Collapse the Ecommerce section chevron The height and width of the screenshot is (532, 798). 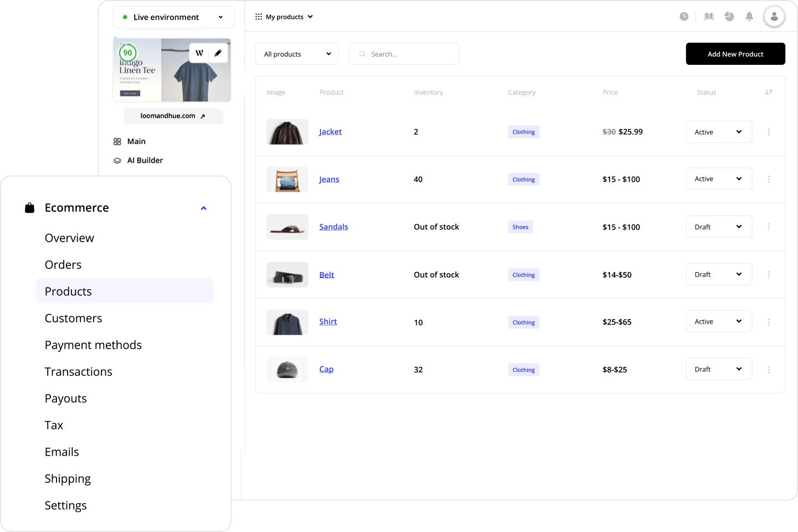click(203, 208)
